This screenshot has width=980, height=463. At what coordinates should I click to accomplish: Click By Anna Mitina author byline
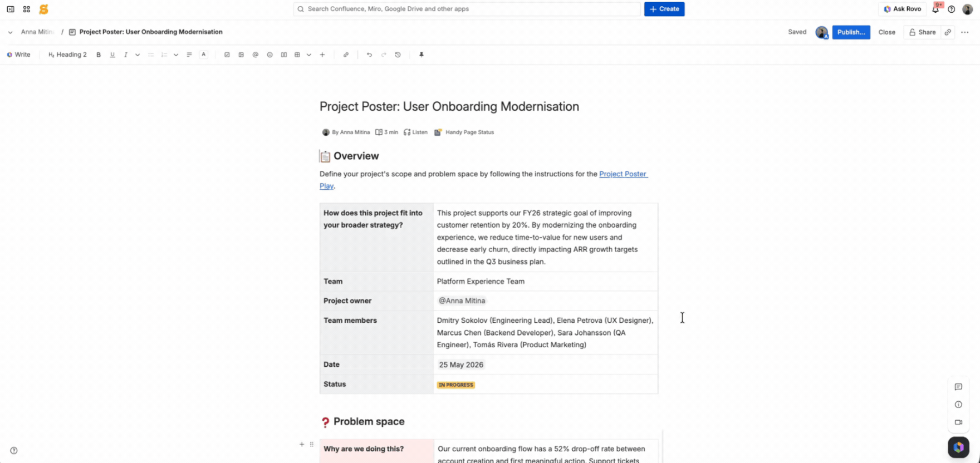(346, 132)
